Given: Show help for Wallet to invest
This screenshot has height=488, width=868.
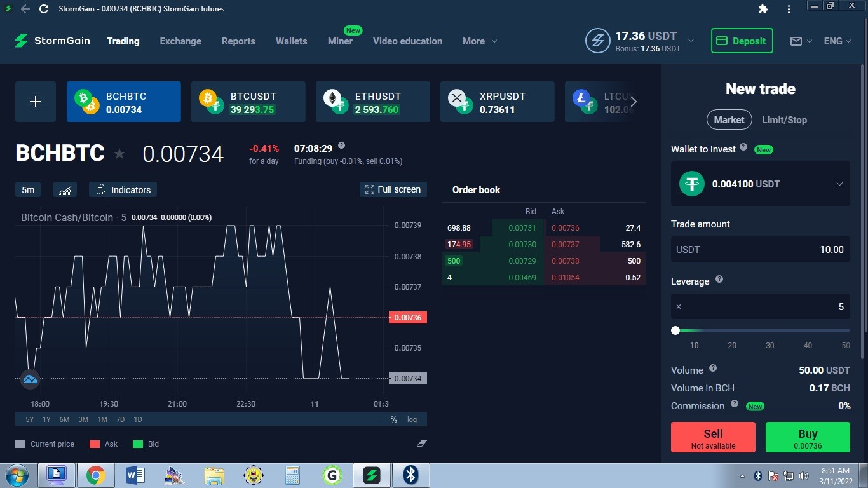Looking at the screenshot, I should click(x=743, y=147).
